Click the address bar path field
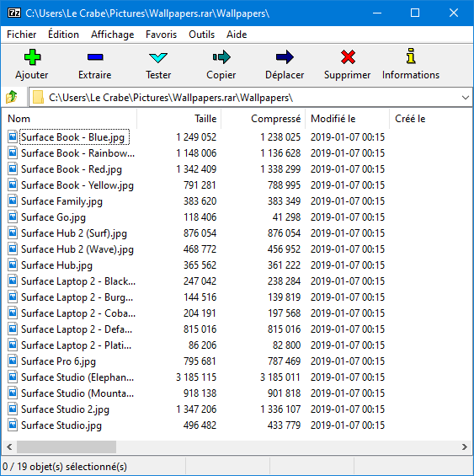The image size is (474, 476). click(251, 98)
